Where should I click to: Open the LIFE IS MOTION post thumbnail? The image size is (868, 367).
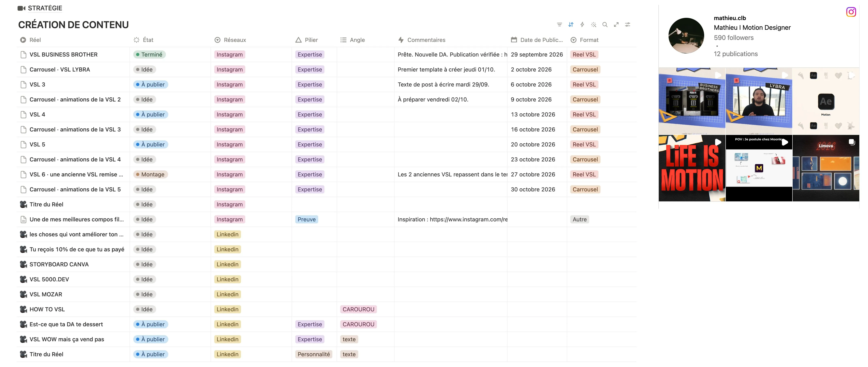[692, 168]
